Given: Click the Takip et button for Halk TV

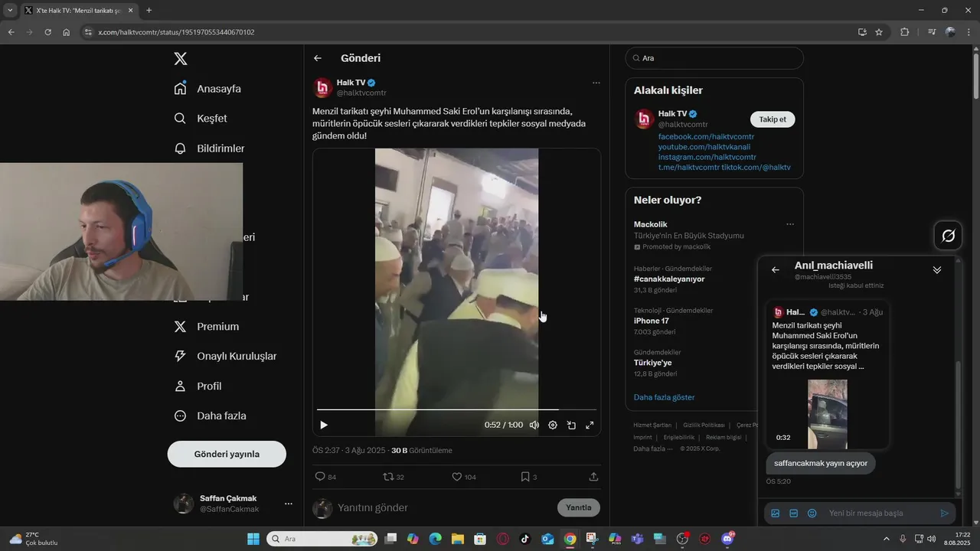Looking at the screenshot, I should [x=773, y=119].
